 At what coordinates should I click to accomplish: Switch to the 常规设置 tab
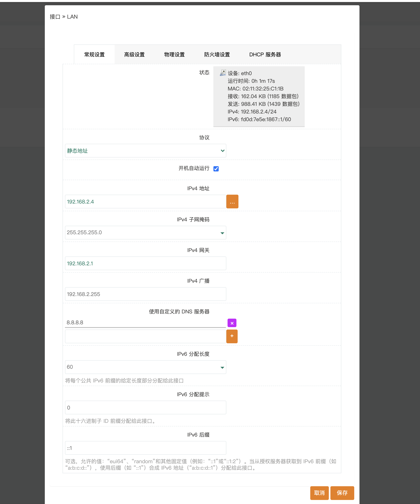[94, 55]
